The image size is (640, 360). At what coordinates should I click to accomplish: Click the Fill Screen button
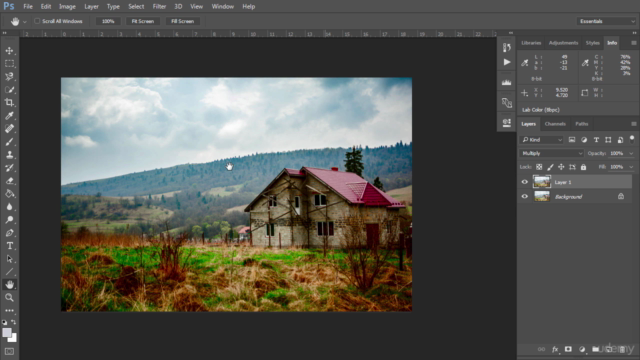[x=182, y=21]
